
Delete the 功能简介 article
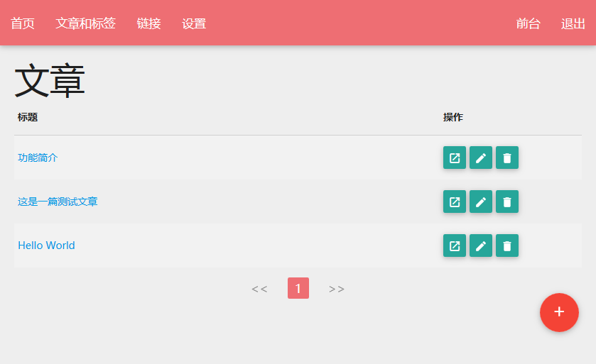(507, 158)
